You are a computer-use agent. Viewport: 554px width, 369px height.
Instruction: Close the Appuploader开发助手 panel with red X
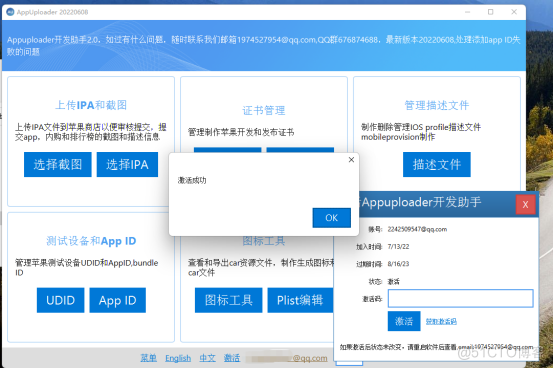(525, 204)
